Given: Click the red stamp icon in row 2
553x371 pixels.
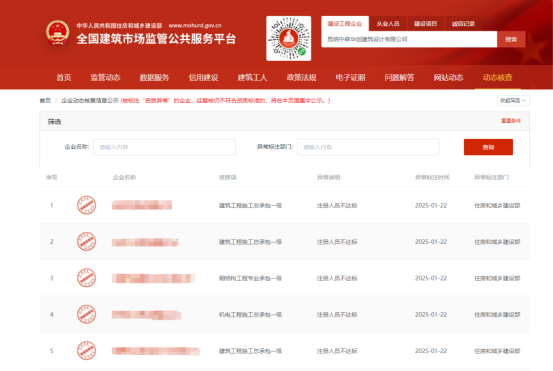Looking at the screenshot, I should tap(86, 242).
